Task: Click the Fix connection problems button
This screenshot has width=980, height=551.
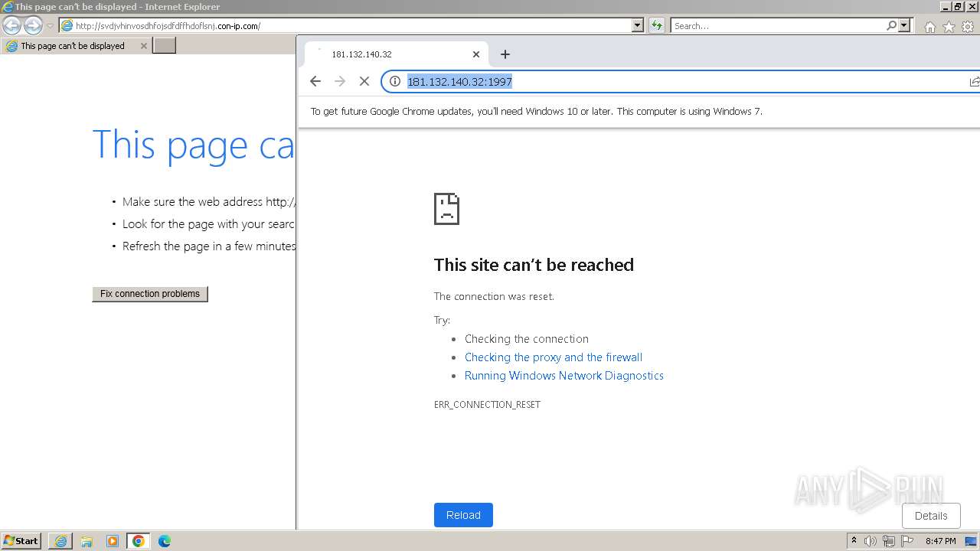Action: (x=150, y=294)
